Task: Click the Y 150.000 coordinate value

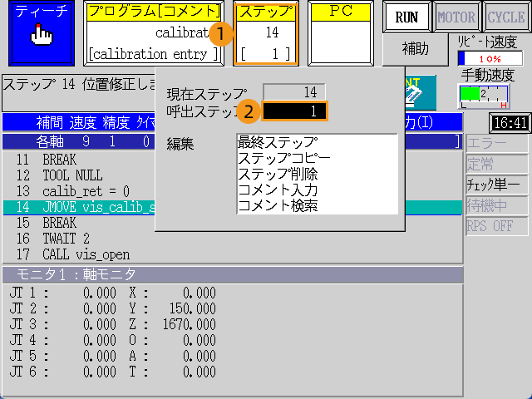Action: coord(192,308)
